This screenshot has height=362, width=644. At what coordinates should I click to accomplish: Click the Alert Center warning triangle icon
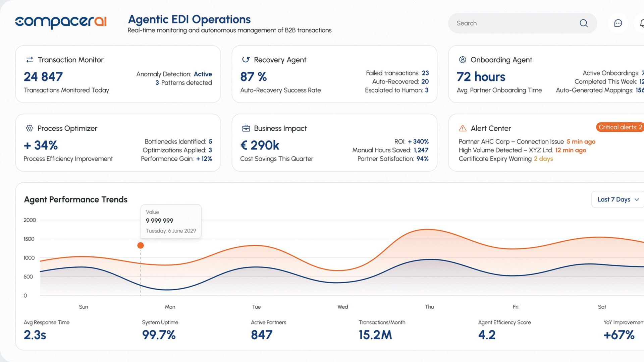coord(463,128)
